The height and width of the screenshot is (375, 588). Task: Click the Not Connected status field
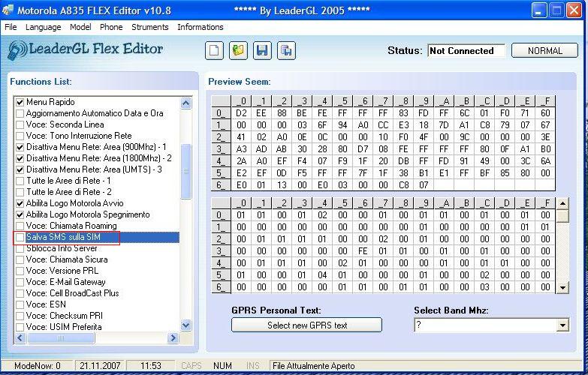(x=466, y=50)
